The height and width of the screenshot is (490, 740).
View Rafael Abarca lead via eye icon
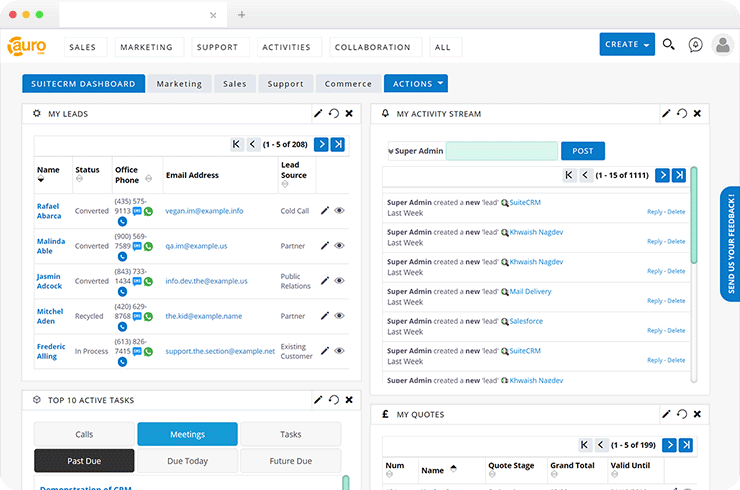coord(339,211)
